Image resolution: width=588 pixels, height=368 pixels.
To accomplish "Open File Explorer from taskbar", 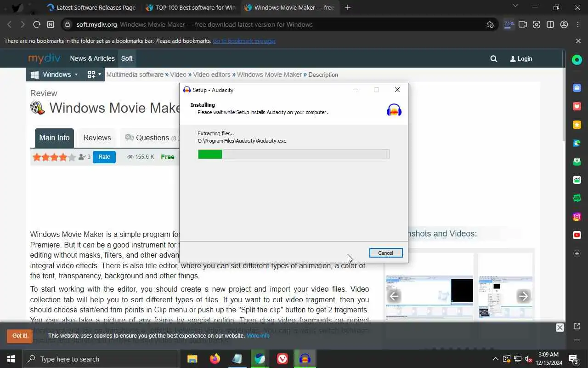I will 192,359.
